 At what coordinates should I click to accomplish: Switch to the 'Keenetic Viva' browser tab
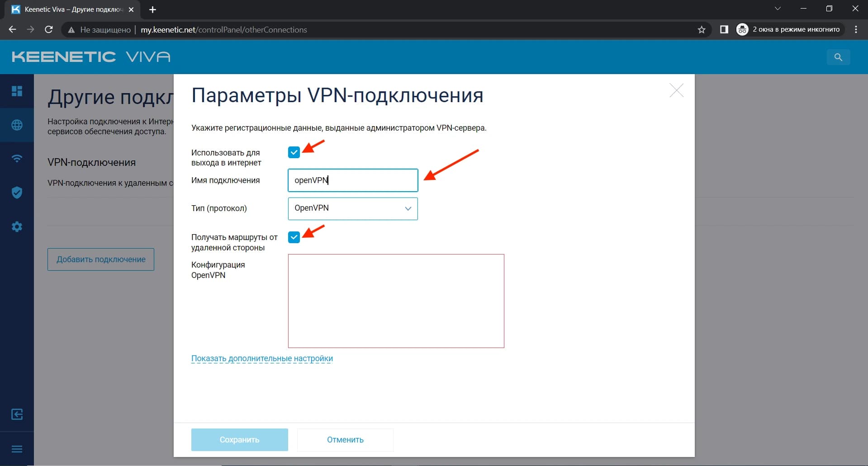tap(68, 9)
